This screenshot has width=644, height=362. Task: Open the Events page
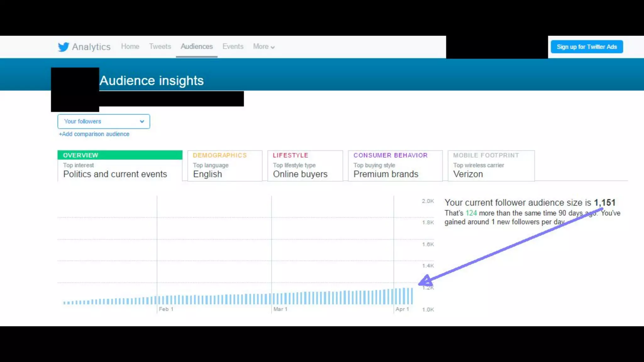point(233,47)
